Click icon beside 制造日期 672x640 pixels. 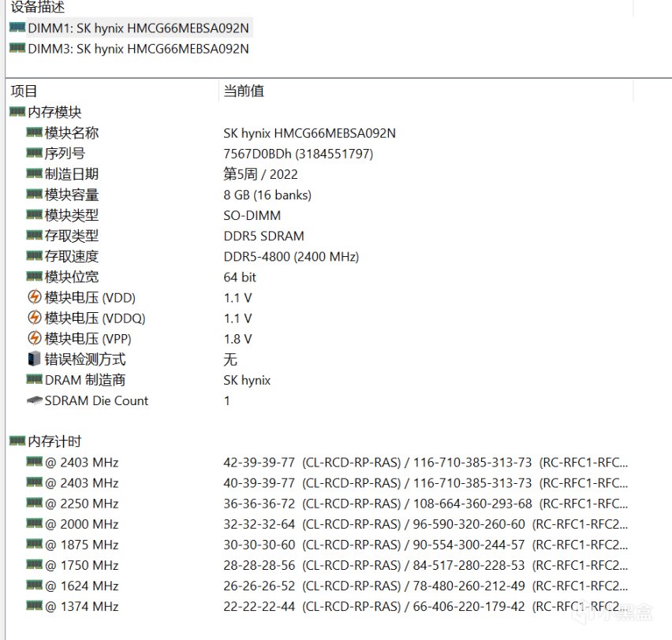coord(34,173)
